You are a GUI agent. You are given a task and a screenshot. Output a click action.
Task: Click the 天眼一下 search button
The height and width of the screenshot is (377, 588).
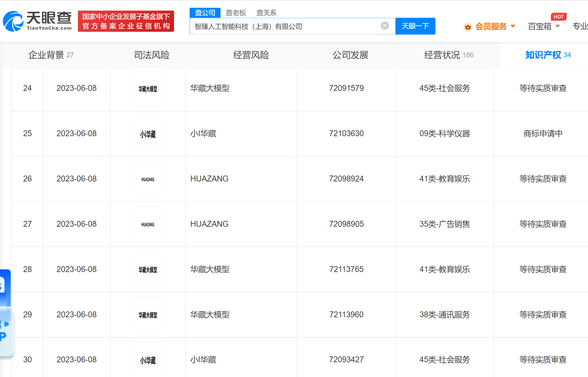point(415,26)
